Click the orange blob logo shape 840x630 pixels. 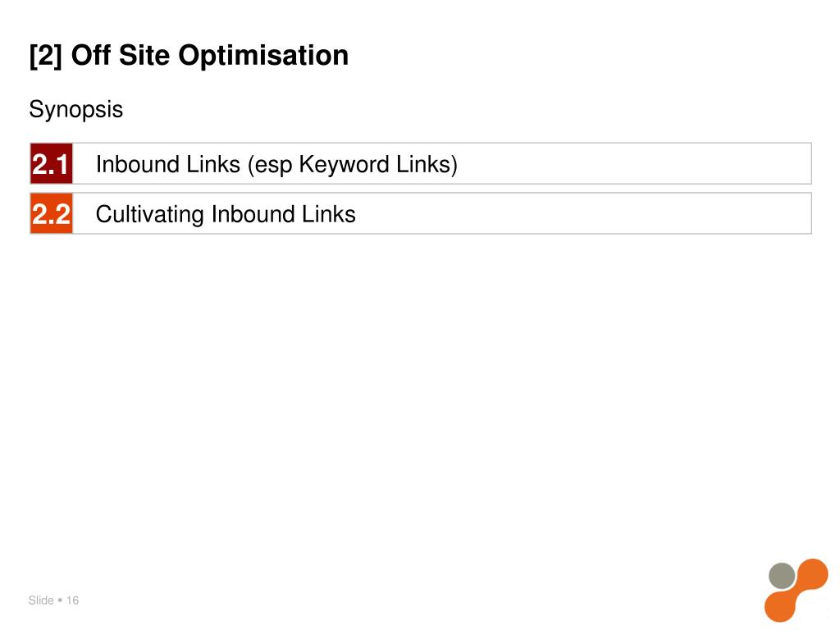tap(796, 591)
